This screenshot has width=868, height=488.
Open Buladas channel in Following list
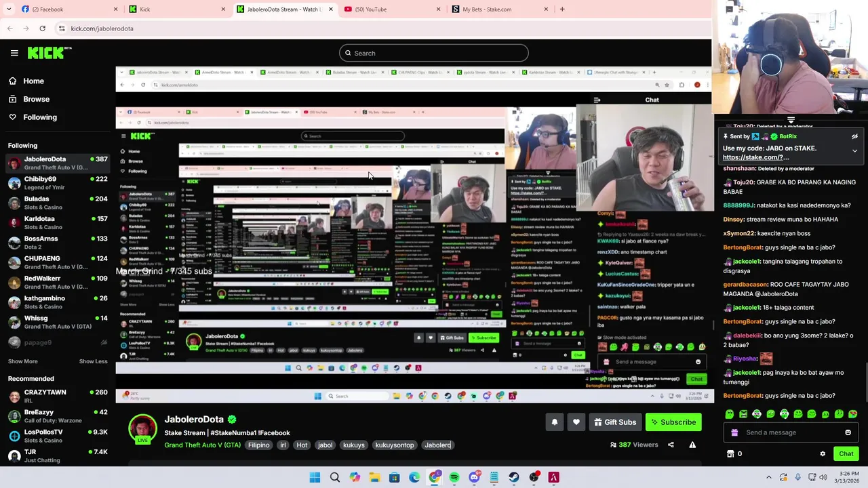58,203
